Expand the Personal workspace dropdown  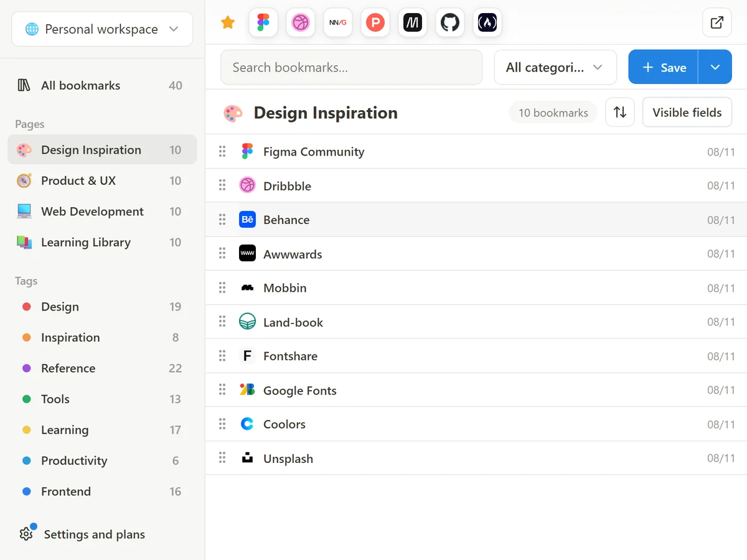click(x=102, y=29)
